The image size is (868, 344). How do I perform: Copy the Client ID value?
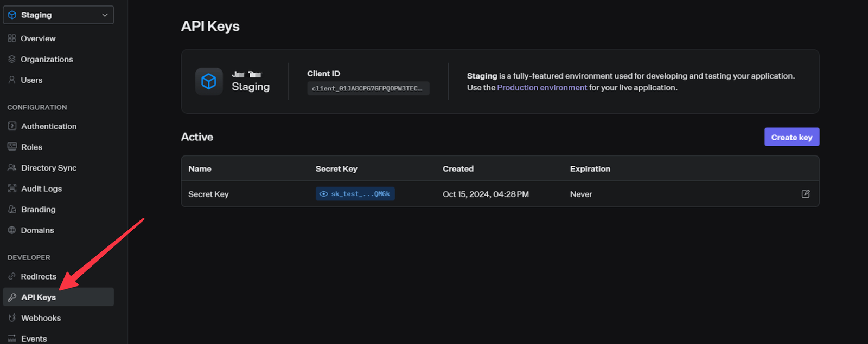368,88
